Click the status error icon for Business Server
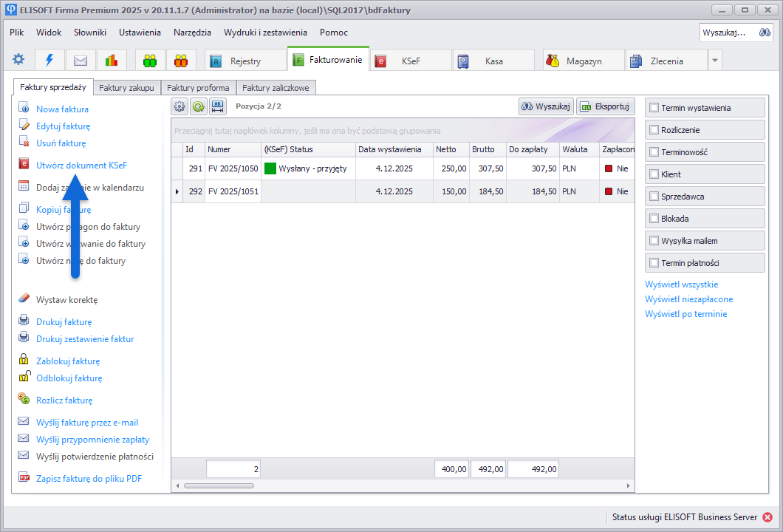The height and width of the screenshot is (532, 783). point(767,517)
